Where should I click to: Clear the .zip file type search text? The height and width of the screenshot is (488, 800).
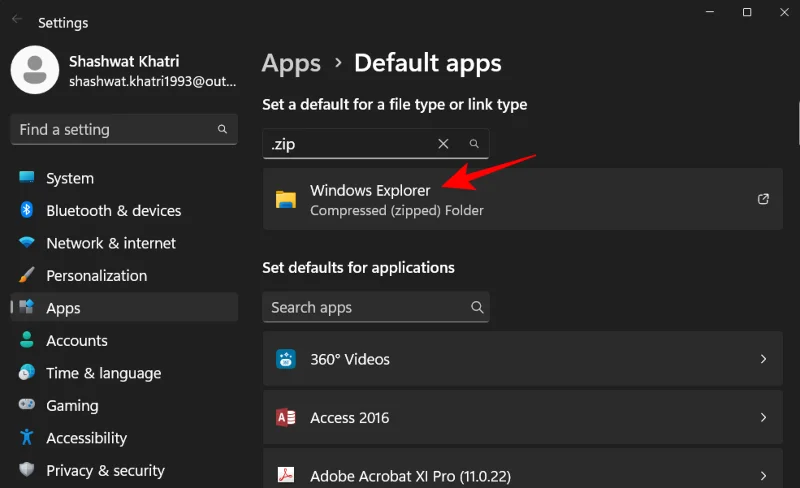[443, 144]
